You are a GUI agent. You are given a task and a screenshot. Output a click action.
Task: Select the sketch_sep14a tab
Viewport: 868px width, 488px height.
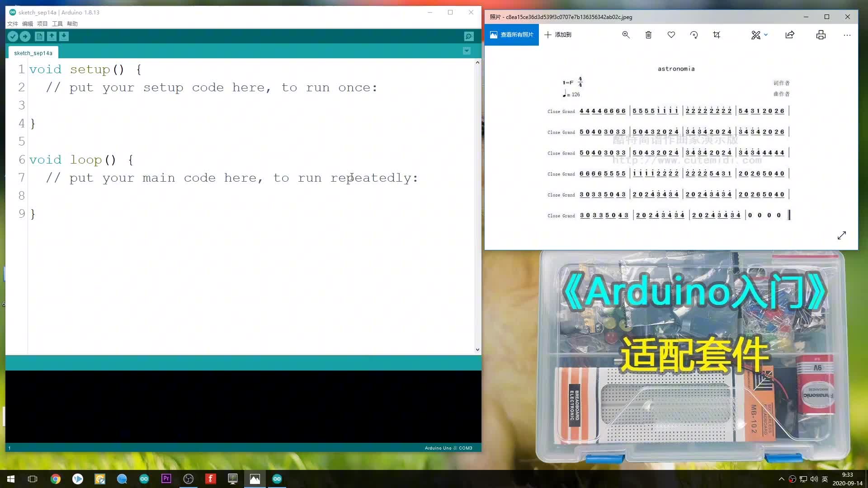(x=33, y=53)
